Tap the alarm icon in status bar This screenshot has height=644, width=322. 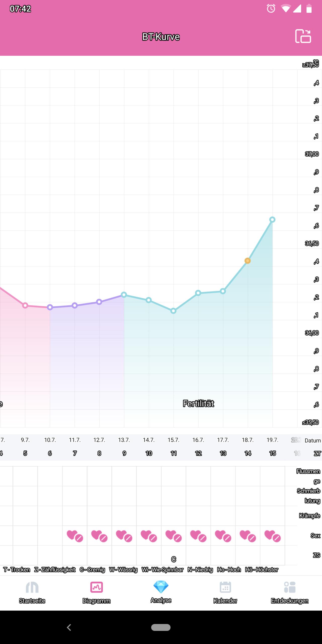point(271,9)
